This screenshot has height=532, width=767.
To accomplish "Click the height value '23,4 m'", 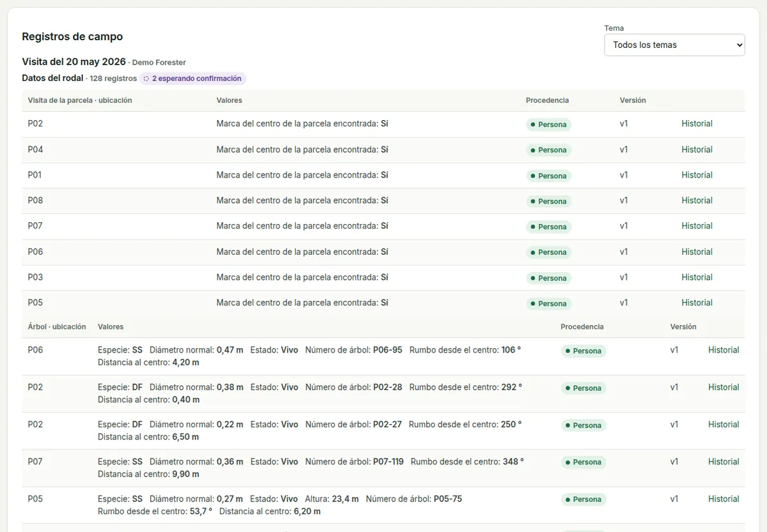I will tap(345, 499).
